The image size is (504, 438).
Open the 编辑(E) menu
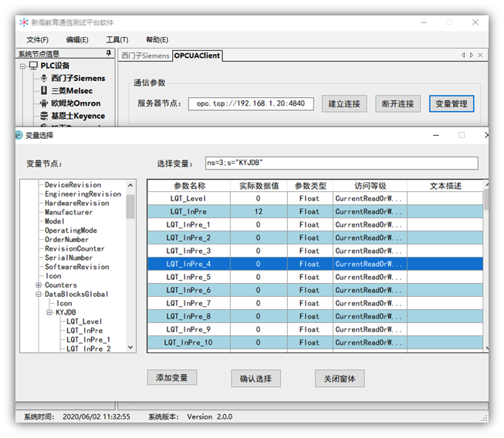pos(77,40)
